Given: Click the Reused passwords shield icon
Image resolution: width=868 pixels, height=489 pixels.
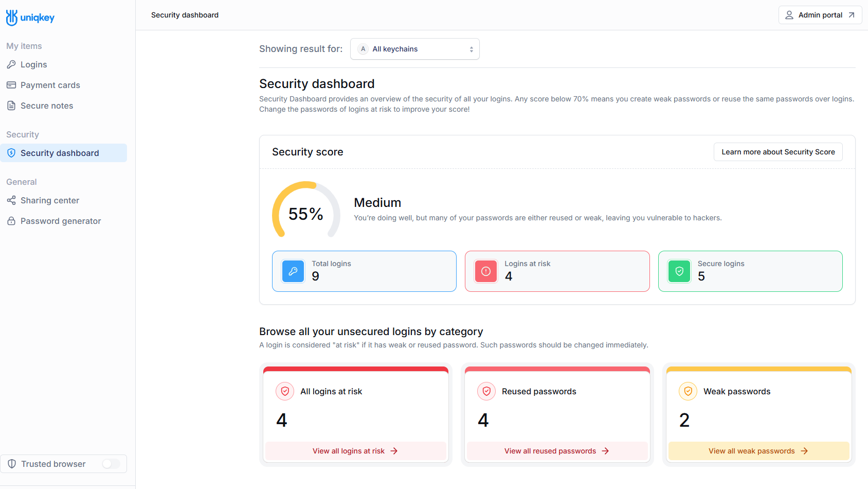Looking at the screenshot, I should [x=486, y=391].
